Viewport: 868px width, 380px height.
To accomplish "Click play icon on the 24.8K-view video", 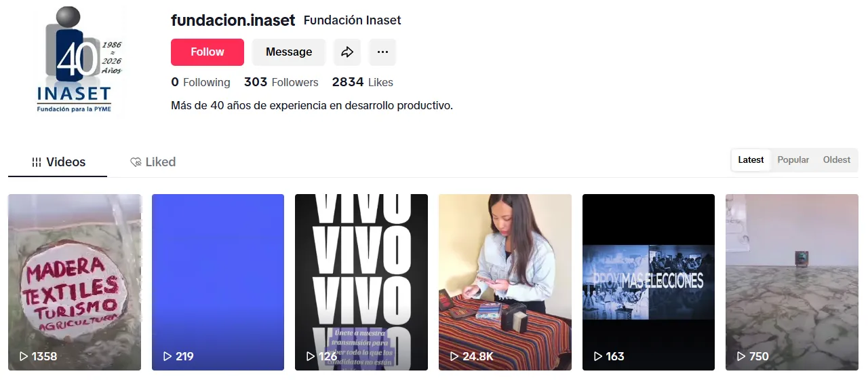I will tap(454, 356).
